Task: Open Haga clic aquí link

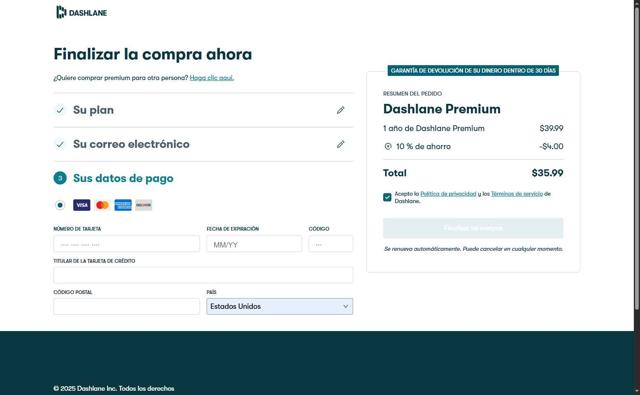Action: 212,78
